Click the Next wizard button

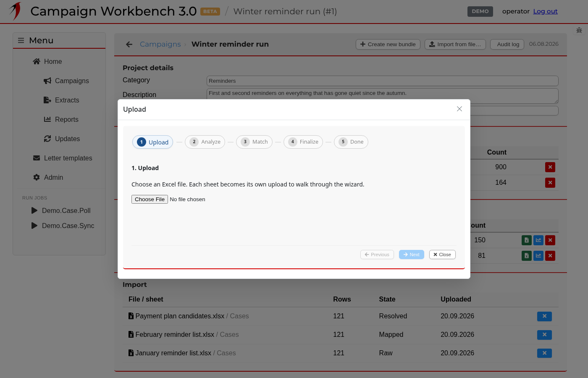click(x=412, y=255)
